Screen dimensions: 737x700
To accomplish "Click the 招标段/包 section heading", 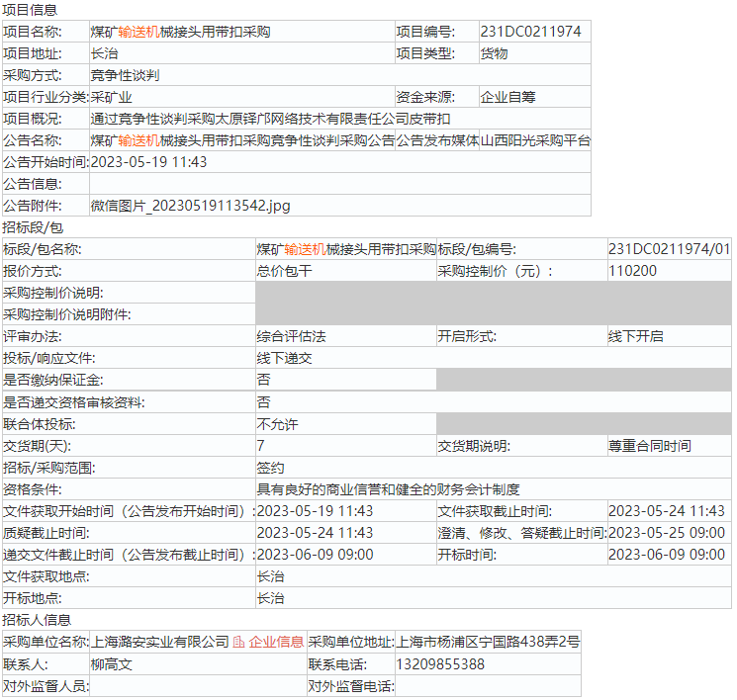I will click(x=33, y=227).
